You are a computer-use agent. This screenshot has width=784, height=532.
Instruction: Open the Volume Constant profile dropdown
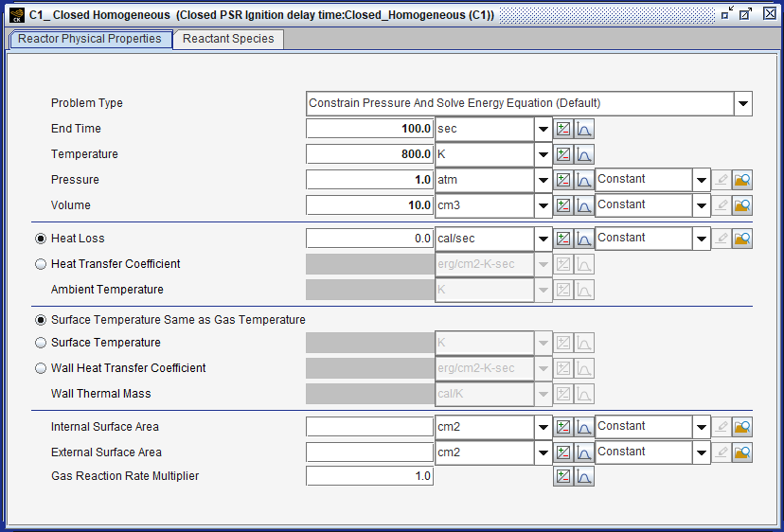coord(702,205)
